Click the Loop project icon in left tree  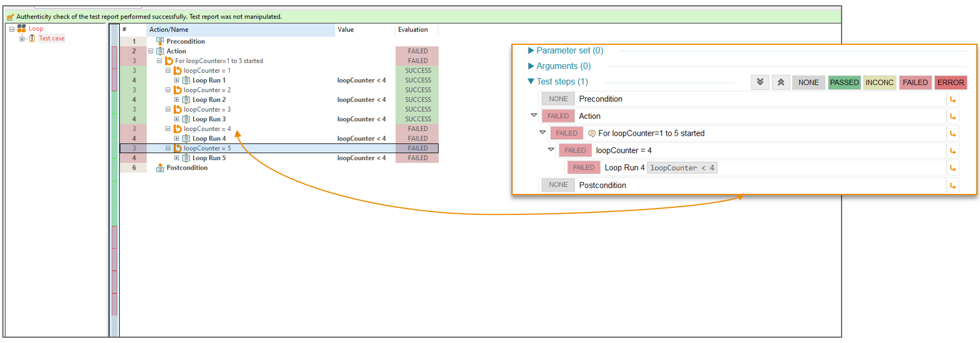[x=22, y=28]
